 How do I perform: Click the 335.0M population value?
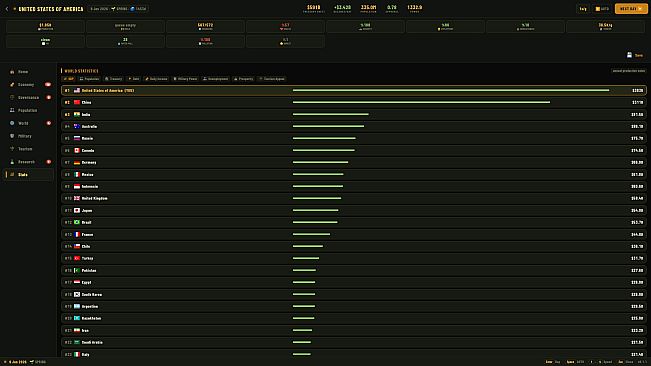click(368, 7)
